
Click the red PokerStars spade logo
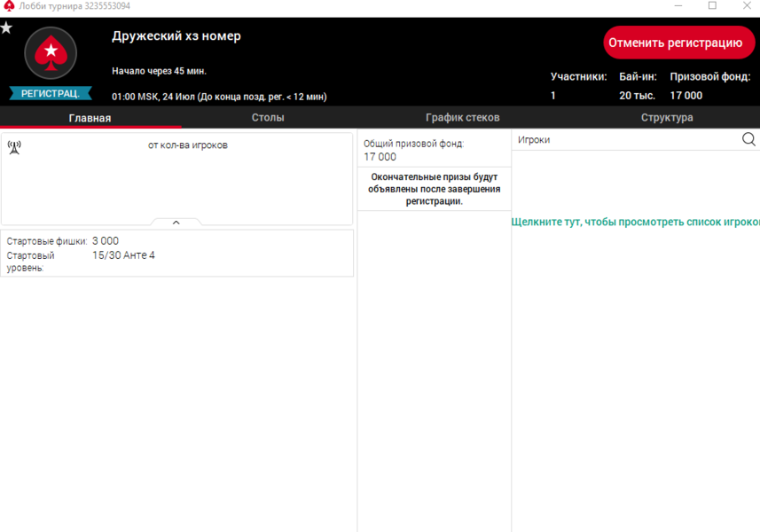tap(51, 54)
